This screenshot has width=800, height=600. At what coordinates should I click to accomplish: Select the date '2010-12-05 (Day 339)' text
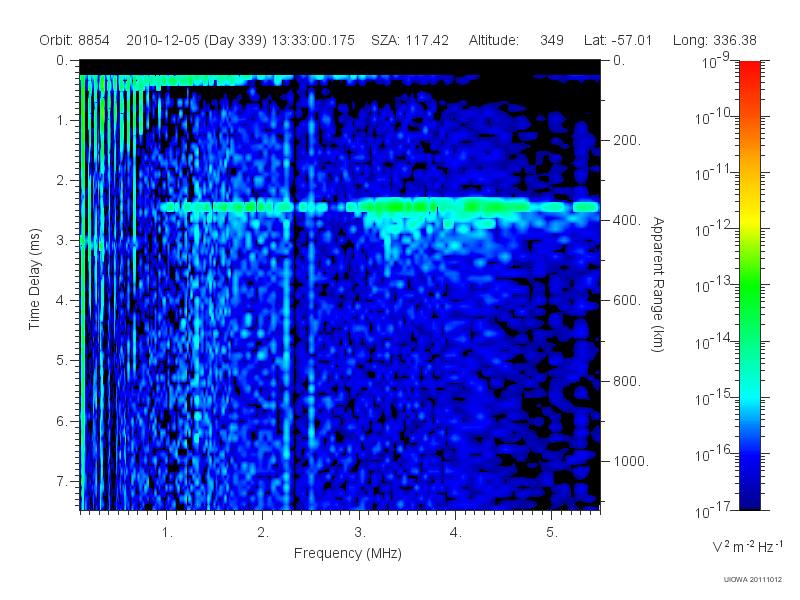[x=196, y=40]
